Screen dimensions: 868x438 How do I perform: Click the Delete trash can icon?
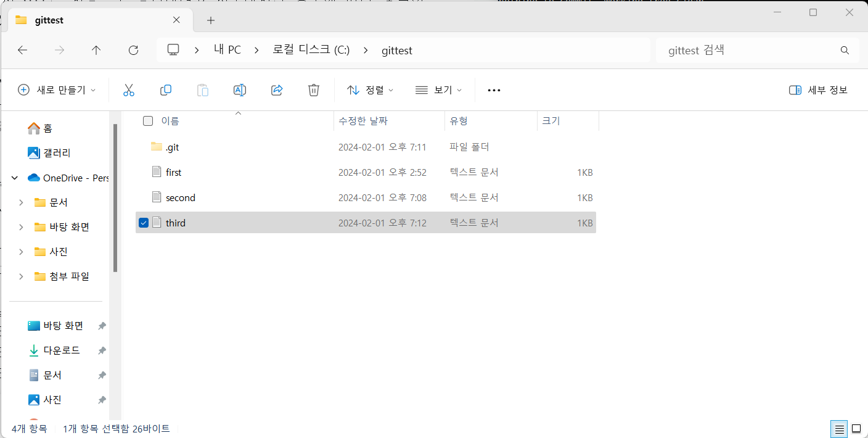[x=313, y=90]
